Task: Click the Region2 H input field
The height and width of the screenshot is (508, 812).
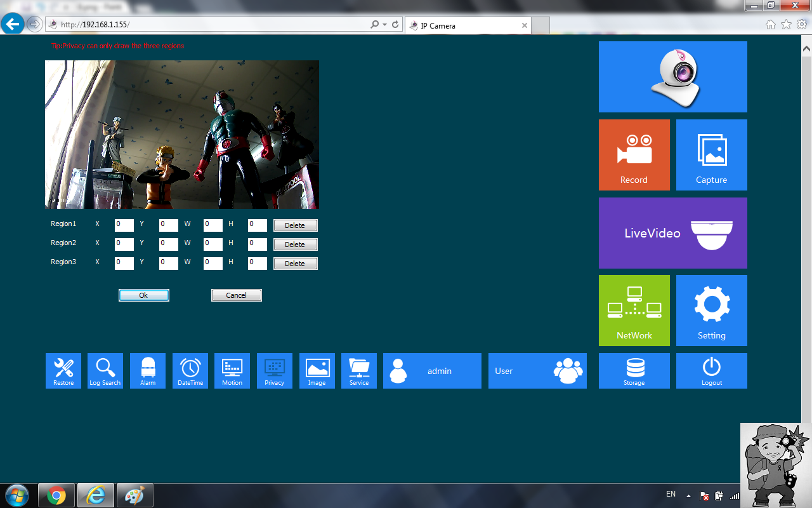Action: 258,244
